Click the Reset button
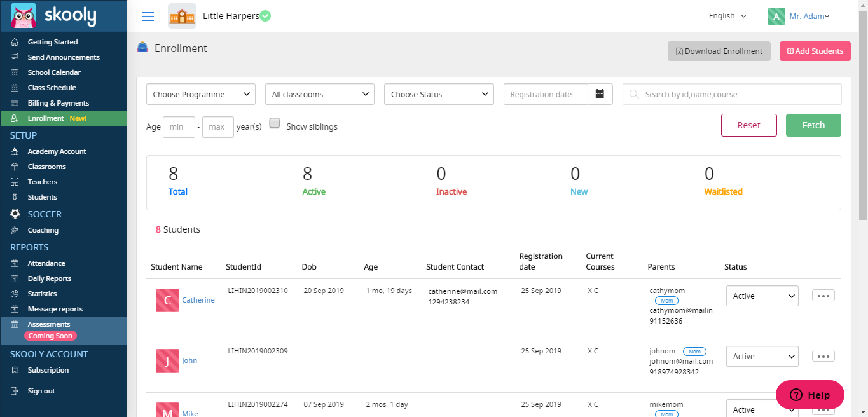The image size is (868, 417). (x=749, y=125)
